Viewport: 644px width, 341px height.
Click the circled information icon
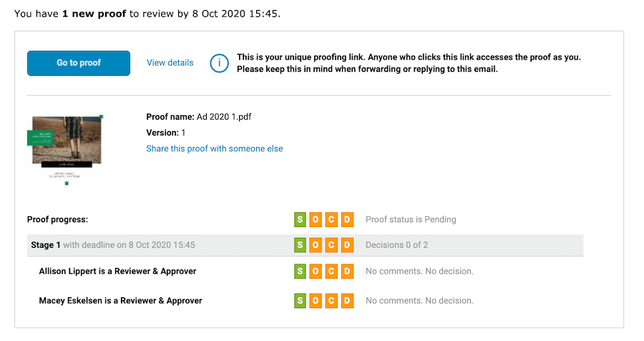coord(219,63)
